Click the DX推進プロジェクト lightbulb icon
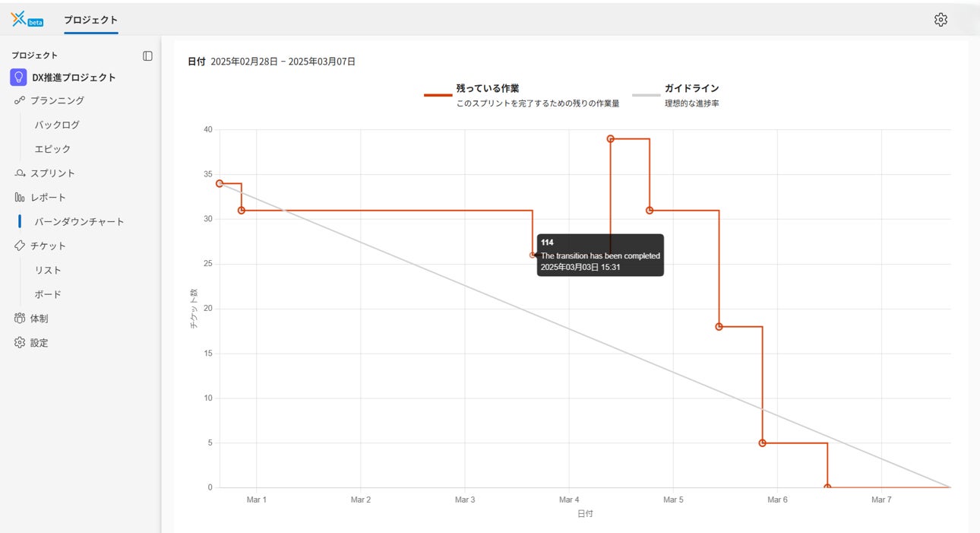 (19, 77)
